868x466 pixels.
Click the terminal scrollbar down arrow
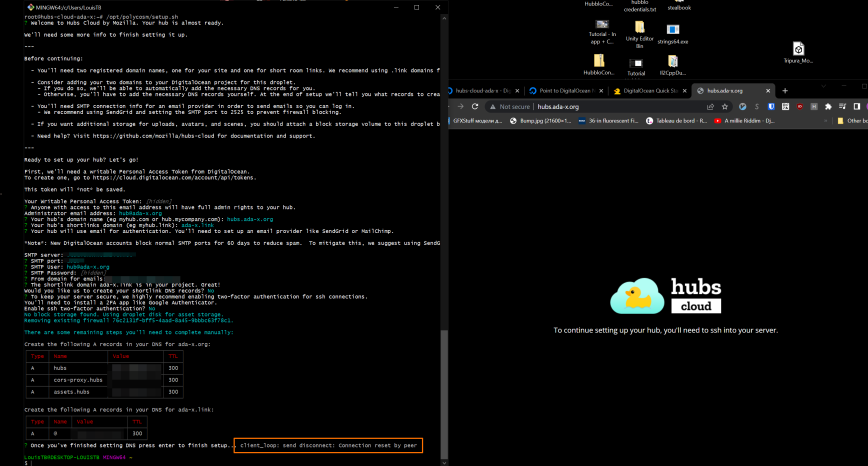(x=443, y=462)
